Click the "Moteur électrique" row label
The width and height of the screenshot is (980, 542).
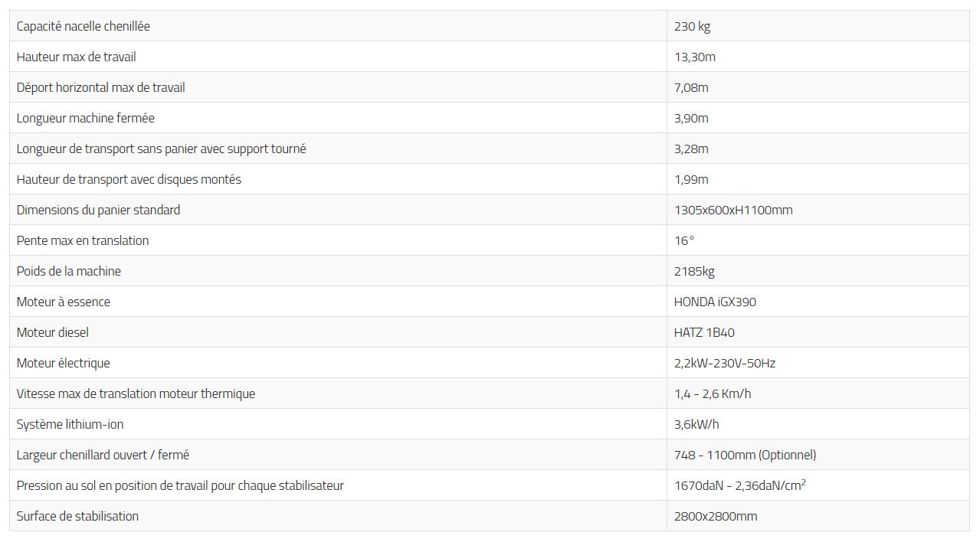coord(63,363)
